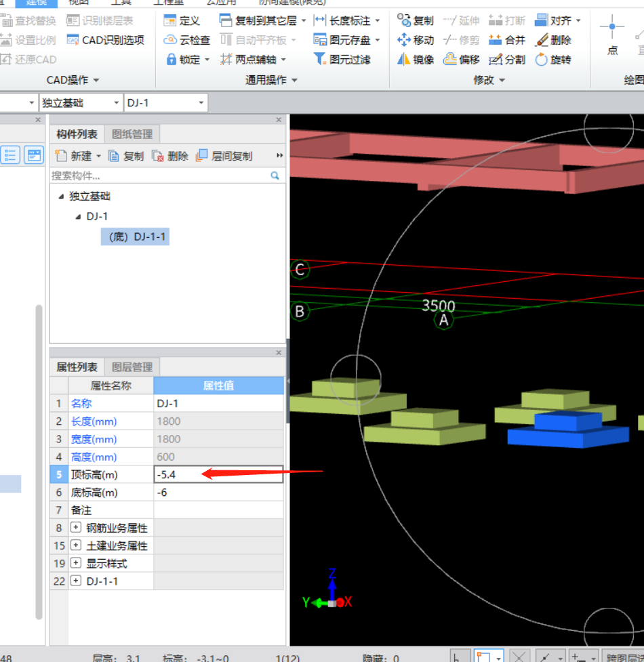Expand 显示样式 property group
The width and height of the screenshot is (644, 662).
pos(76,563)
